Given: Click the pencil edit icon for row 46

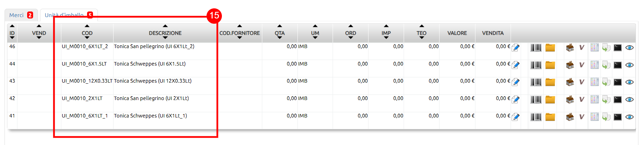Looking at the screenshot, I should [x=516, y=48].
